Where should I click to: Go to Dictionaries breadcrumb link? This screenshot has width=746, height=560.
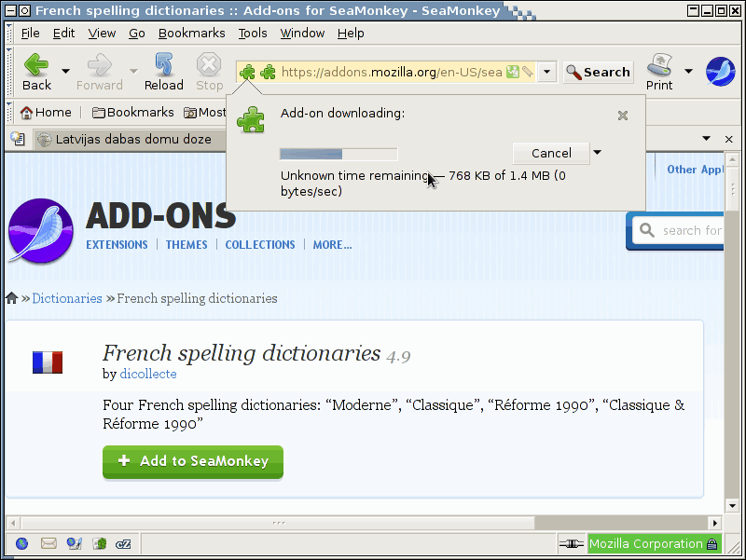pos(67,298)
